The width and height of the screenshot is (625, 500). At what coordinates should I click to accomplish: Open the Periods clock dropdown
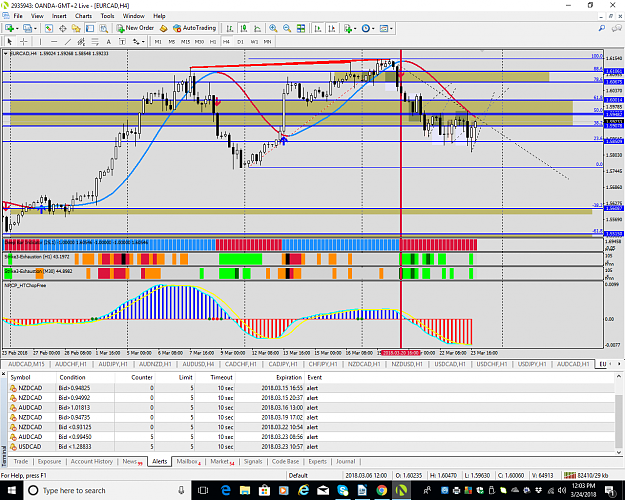coord(368,28)
